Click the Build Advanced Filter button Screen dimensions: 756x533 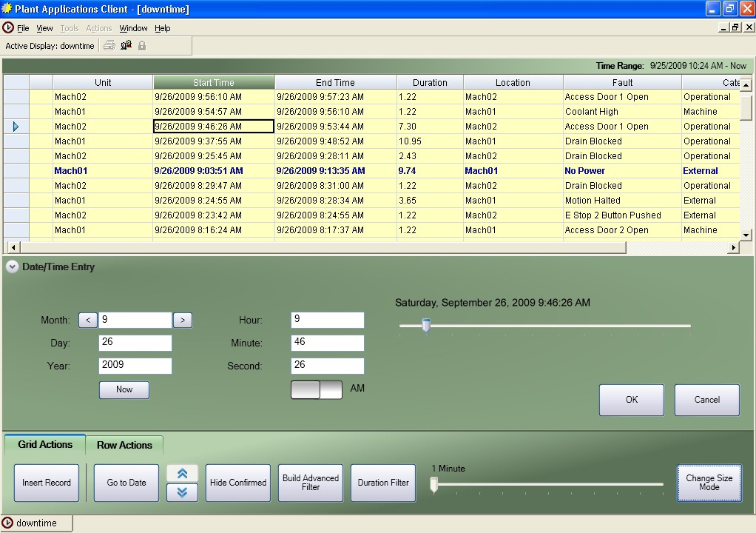311,483
